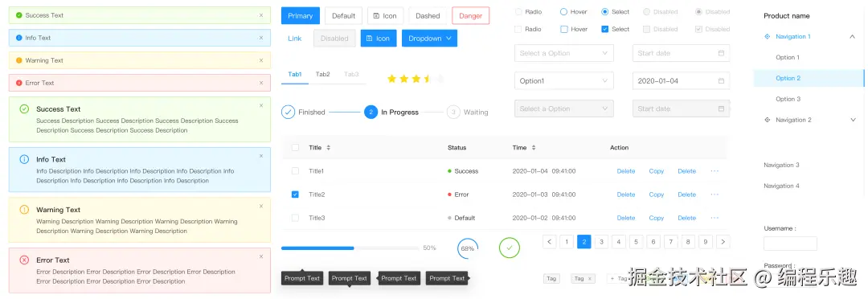Select the unselected Radio radio button
Viewport: 868px width, 299px height.
(518, 11)
